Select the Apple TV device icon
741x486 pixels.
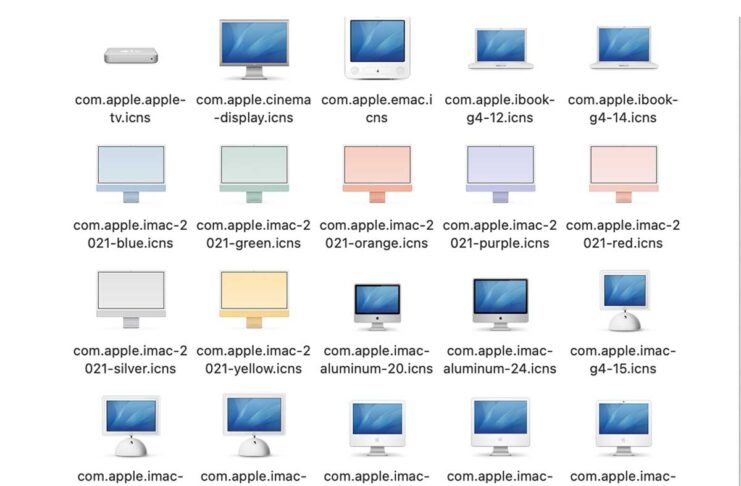point(131,55)
